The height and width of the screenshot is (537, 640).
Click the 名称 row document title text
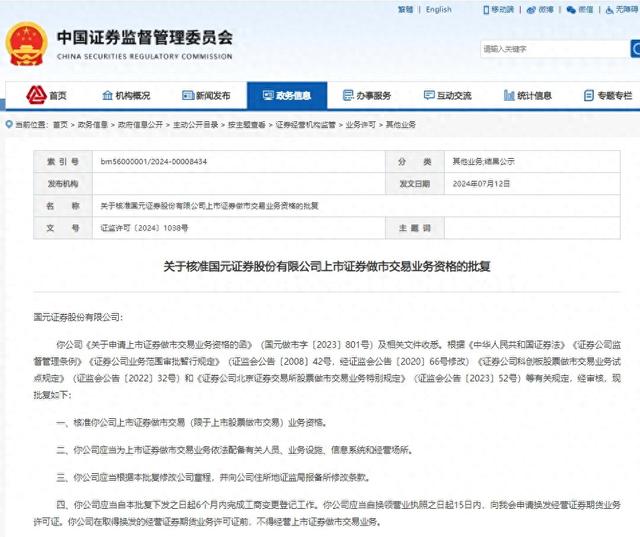click(x=209, y=206)
